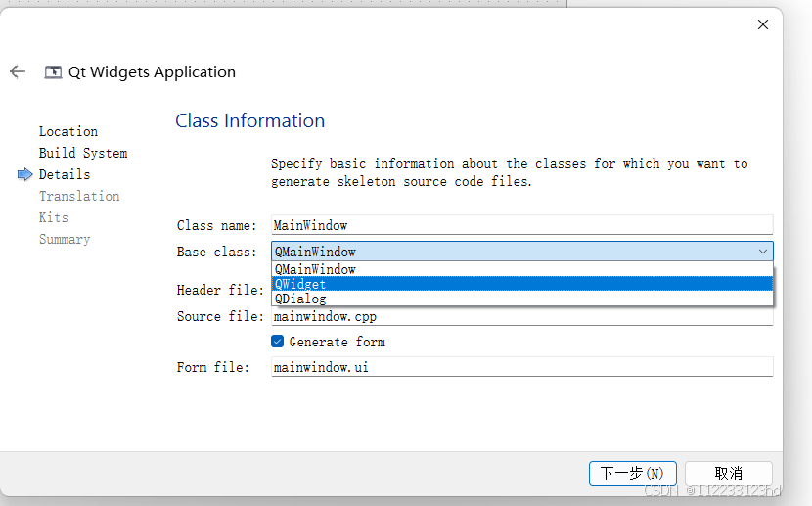Screen dimensions: 812x506
Task: Click the 下一步(N) next button
Action: pyautogui.click(x=632, y=474)
